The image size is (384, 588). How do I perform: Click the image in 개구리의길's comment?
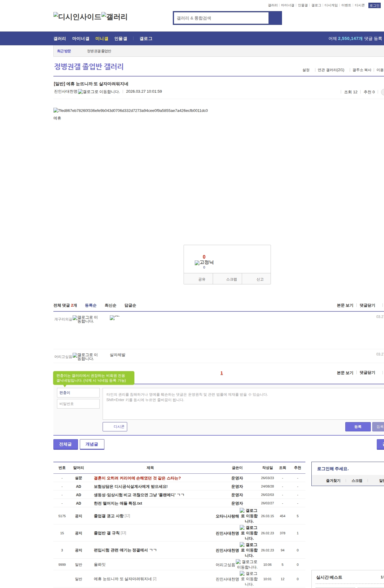(x=115, y=317)
